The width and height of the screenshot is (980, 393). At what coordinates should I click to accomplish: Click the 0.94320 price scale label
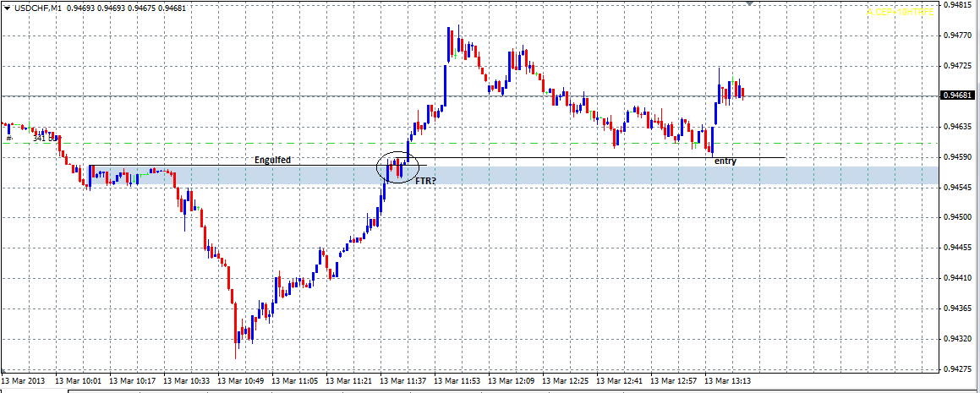point(958,339)
